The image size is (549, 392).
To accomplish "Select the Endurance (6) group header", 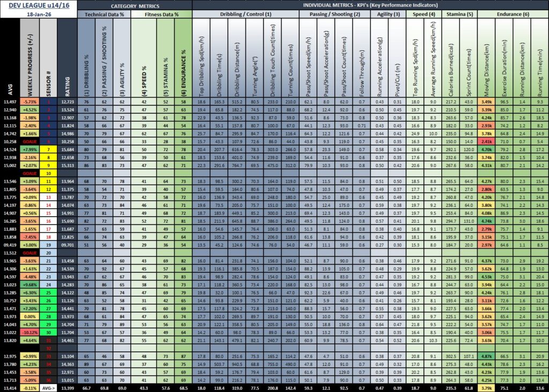I will tap(511, 14).
